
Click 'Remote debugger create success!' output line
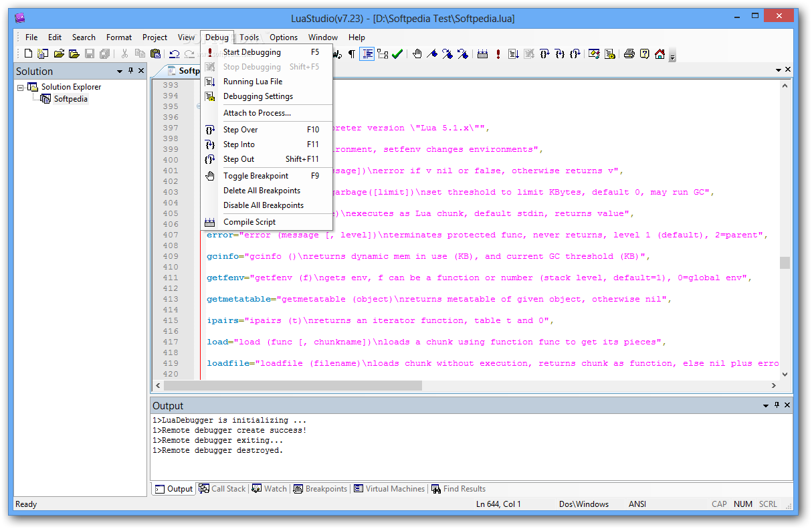click(x=229, y=430)
